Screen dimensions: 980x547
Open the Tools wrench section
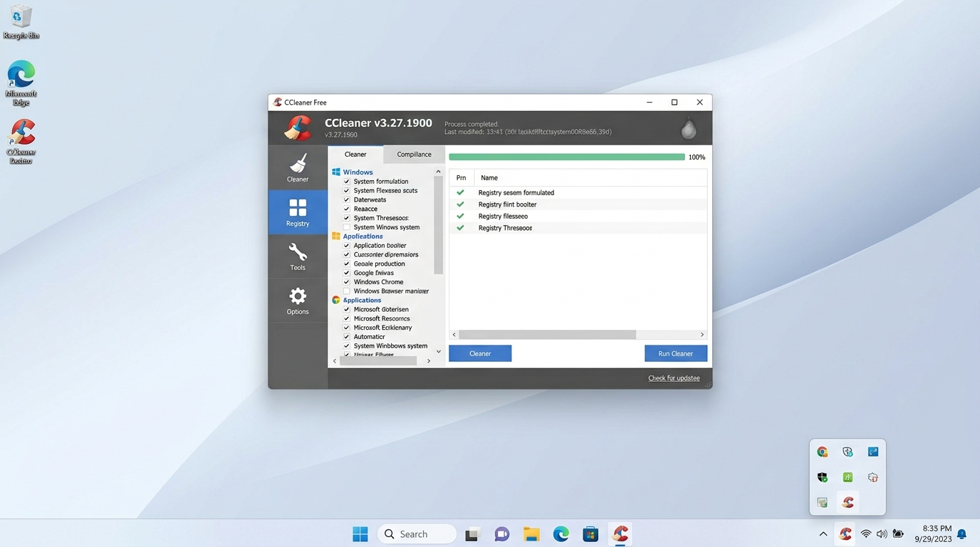coord(298,256)
